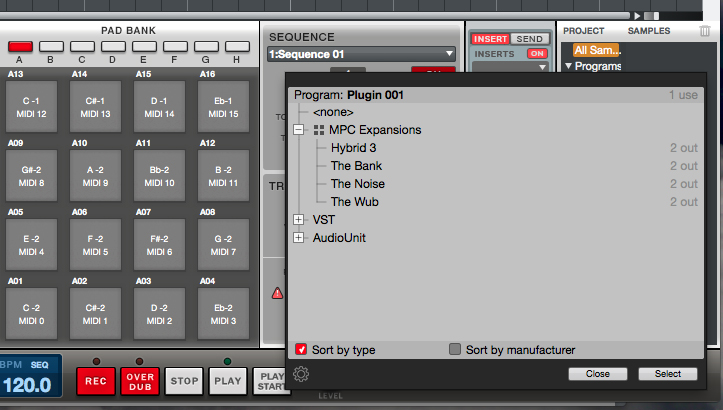Click the BPM 120.0 tempo field
Image resolution: width=723 pixels, height=410 pixels.
tap(27, 385)
